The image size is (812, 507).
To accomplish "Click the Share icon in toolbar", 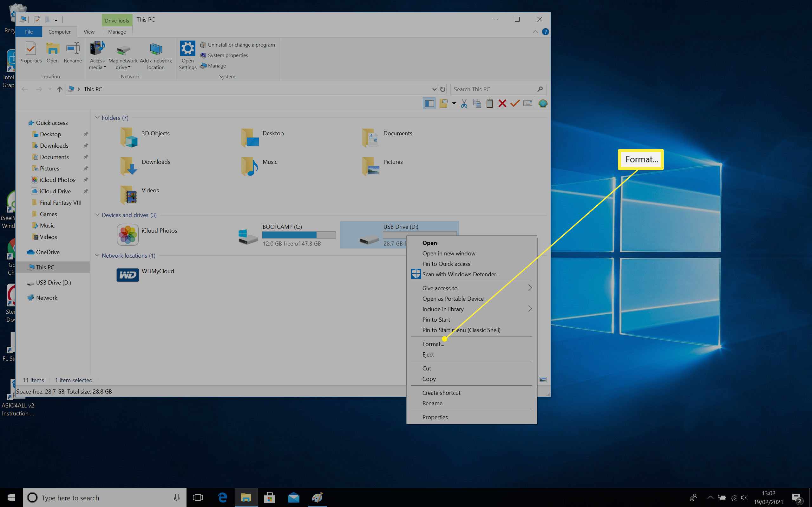I will click(543, 104).
